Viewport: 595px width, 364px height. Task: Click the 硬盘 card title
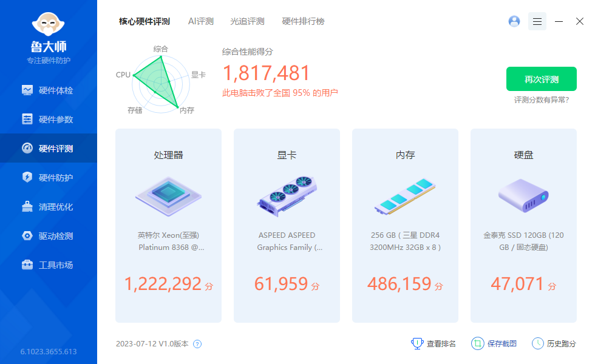tap(523, 155)
